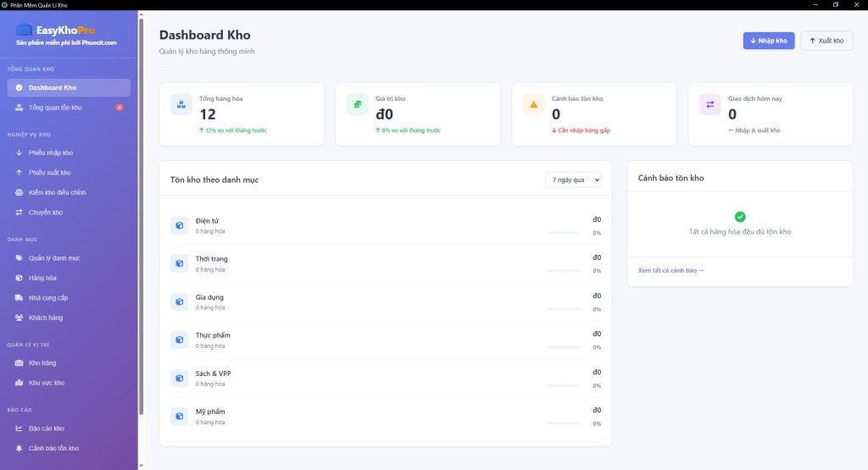Screen dimensions: 868x470
Task: Click the red badge on Tổng quan tồn kho
Action: point(120,108)
